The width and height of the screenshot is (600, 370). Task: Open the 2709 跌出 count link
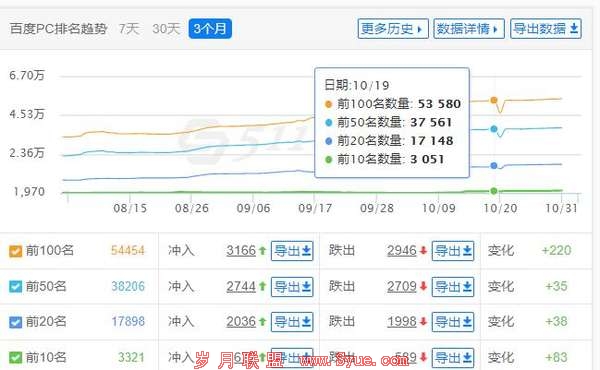pos(402,286)
